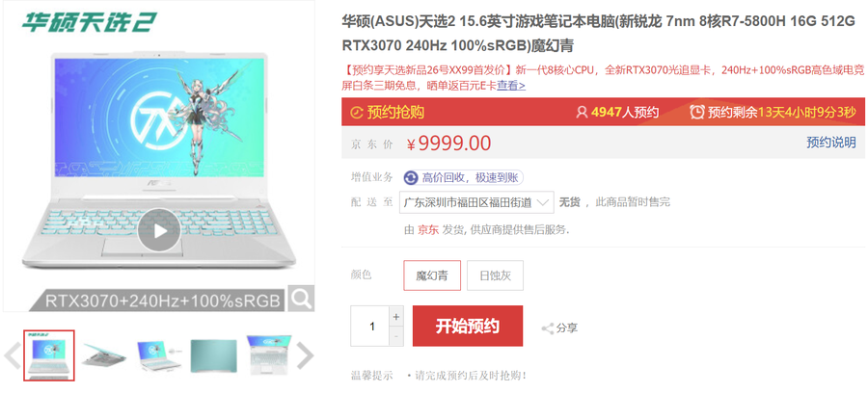The image size is (868, 393).
Task: Show previous thumbnails with left arrow
Action: (12, 356)
